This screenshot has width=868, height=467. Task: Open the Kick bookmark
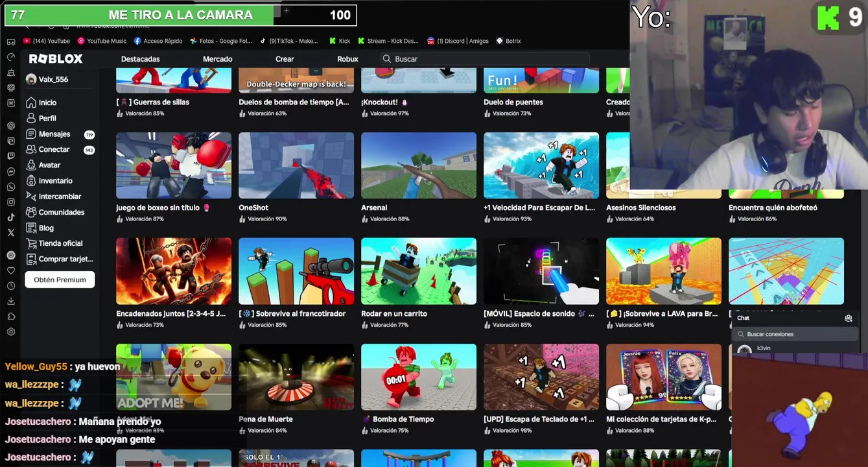[340, 41]
